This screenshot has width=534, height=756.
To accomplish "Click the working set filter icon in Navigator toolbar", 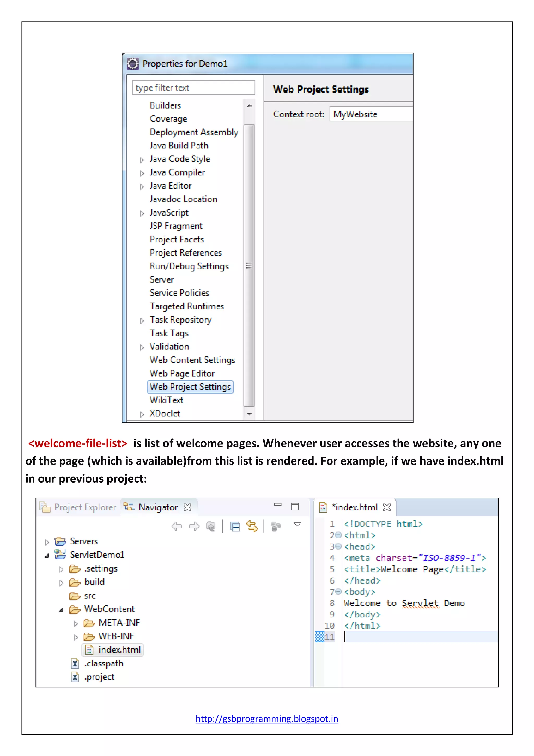I will 276,527.
